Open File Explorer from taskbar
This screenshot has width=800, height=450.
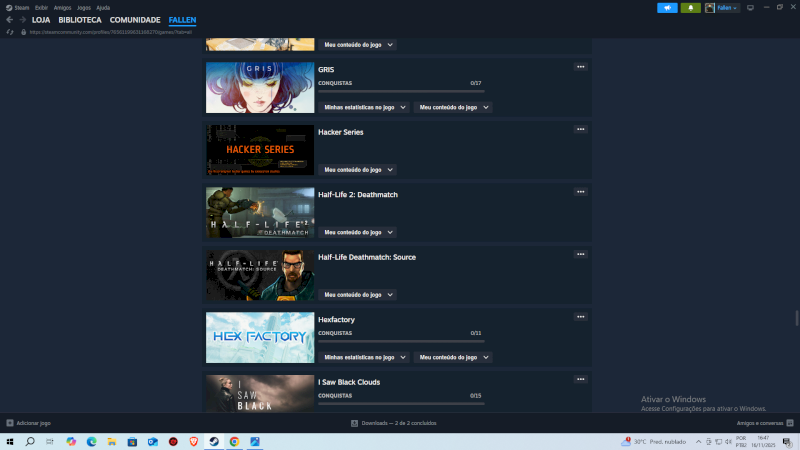tap(112, 441)
